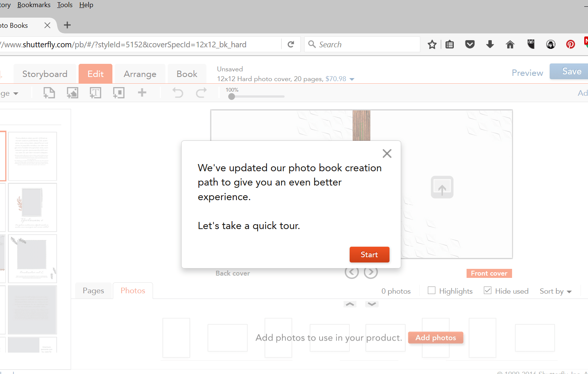Select the Edit tab
The image size is (588, 374).
[x=95, y=74]
